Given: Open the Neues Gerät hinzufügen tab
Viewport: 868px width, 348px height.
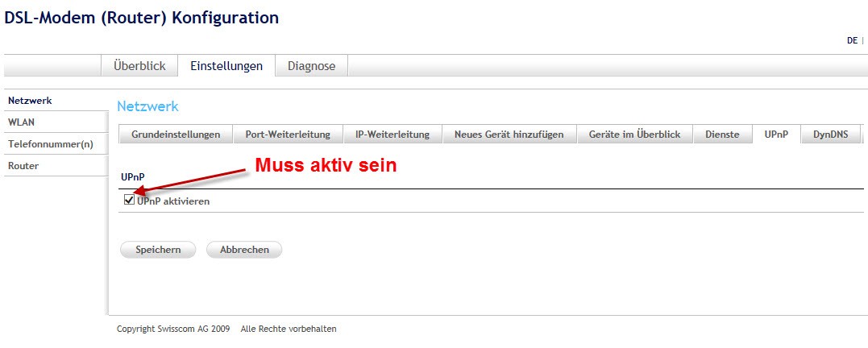Looking at the screenshot, I should click(509, 135).
